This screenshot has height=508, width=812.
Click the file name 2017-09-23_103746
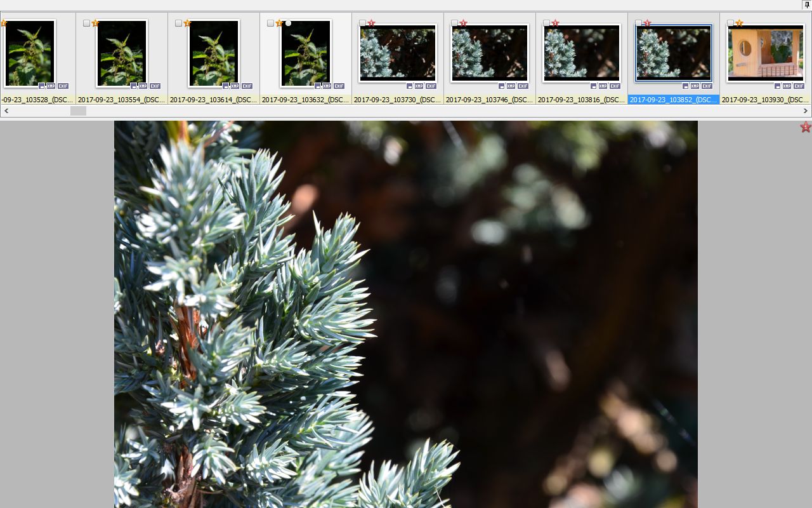click(x=490, y=100)
